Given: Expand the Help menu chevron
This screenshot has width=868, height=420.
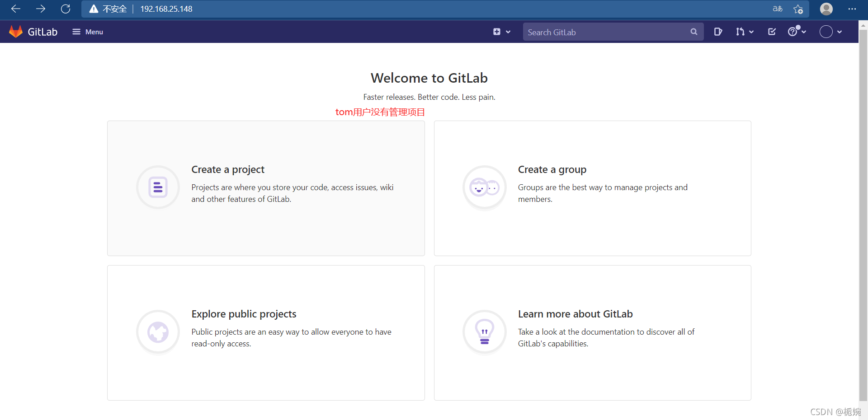Looking at the screenshot, I should (804, 32).
